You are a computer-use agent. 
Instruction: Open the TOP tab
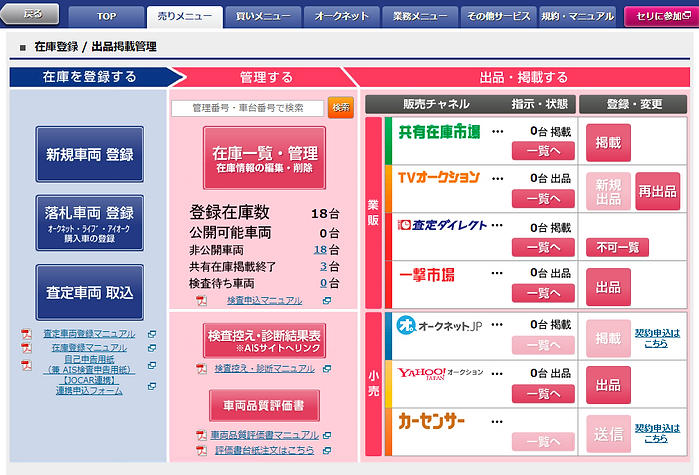pos(107,16)
